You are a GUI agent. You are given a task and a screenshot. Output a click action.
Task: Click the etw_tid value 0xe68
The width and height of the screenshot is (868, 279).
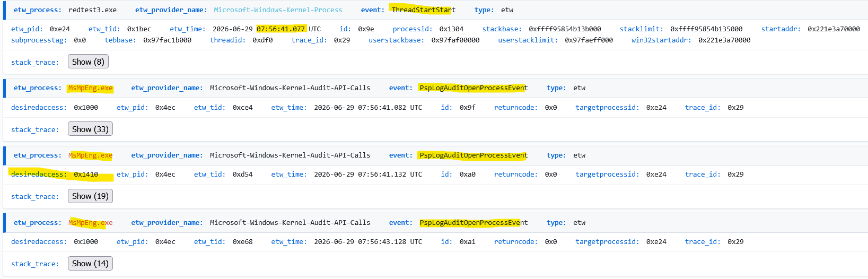pos(242,242)
